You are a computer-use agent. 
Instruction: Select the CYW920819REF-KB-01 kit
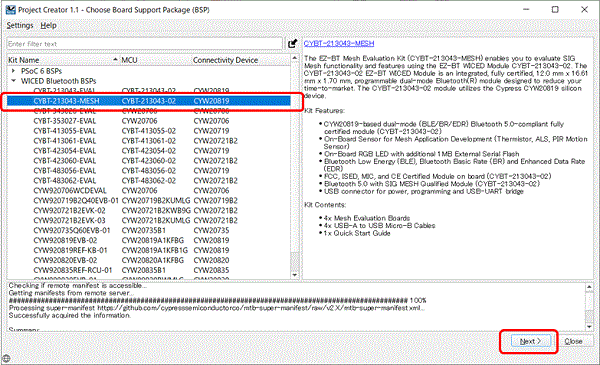click(70, 250)
